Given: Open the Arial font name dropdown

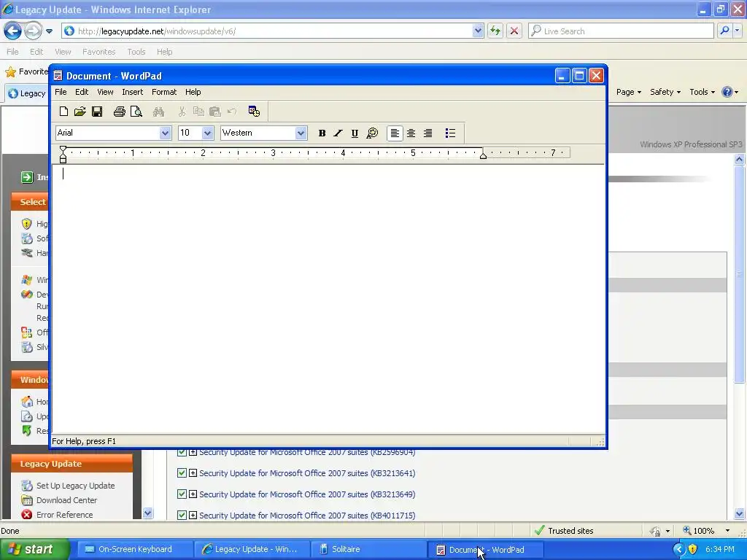Looking at the screenshot, I should click(166, 133).
